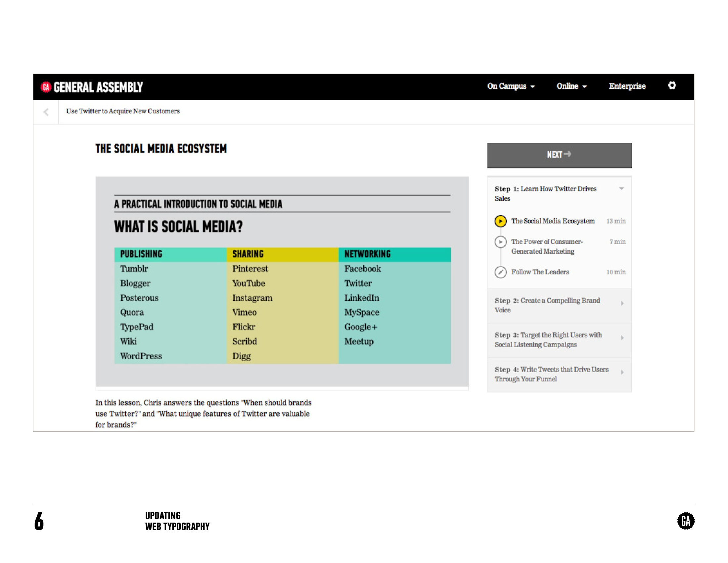Open the Online dropdown menu
The image size is (728, 563).
coord(571,86)
